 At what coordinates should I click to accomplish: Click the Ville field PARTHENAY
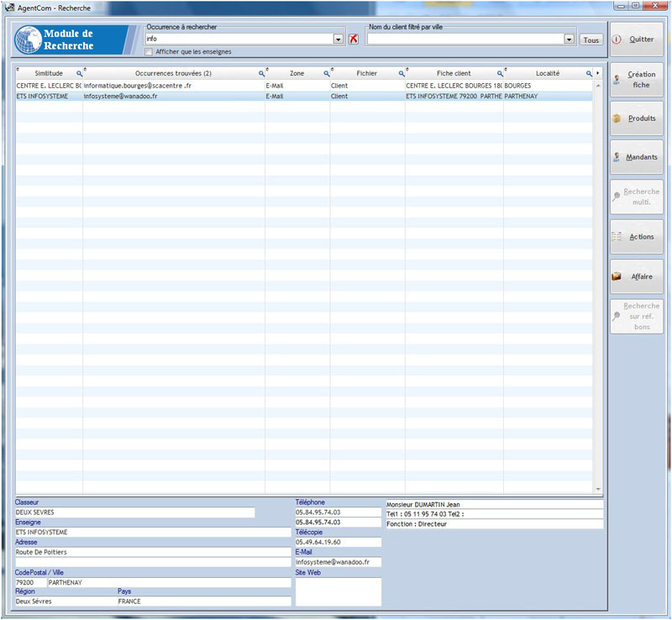[170, 583]
